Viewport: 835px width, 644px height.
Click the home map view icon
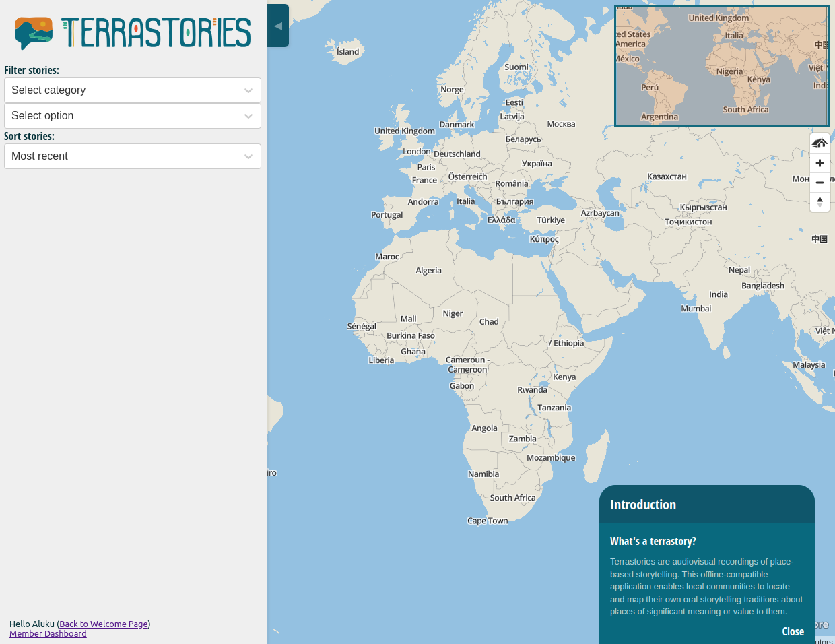coord(820,143)
